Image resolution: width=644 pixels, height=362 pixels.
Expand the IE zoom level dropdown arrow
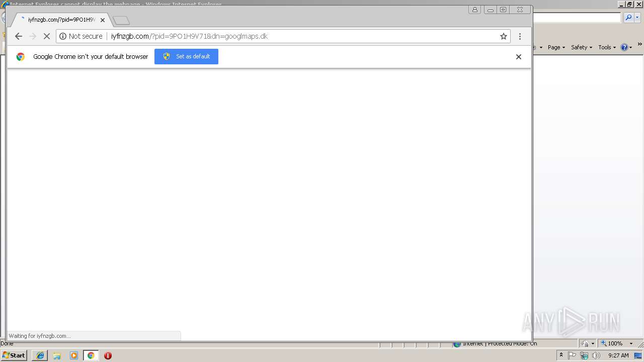tap(631, 344)
